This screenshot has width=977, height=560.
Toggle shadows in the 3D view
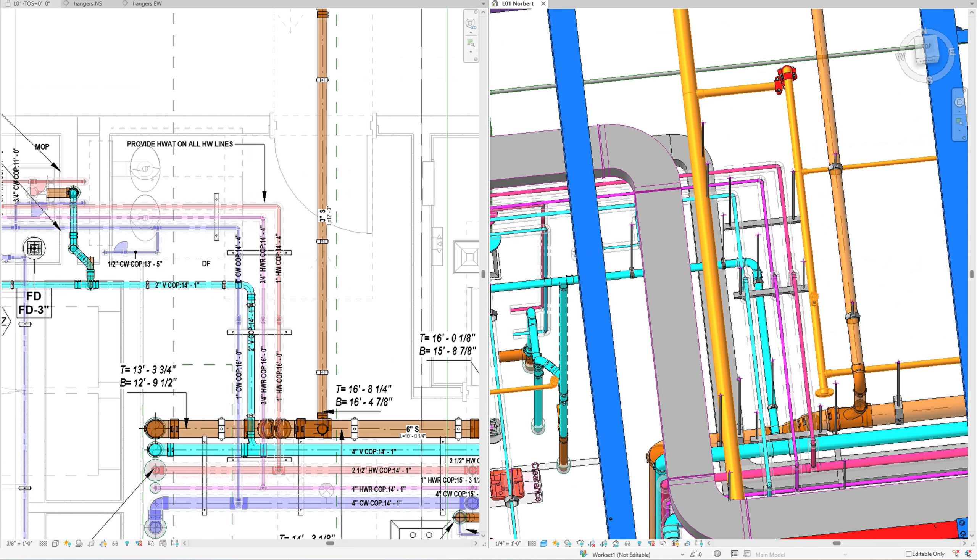(x=567, y=544)
